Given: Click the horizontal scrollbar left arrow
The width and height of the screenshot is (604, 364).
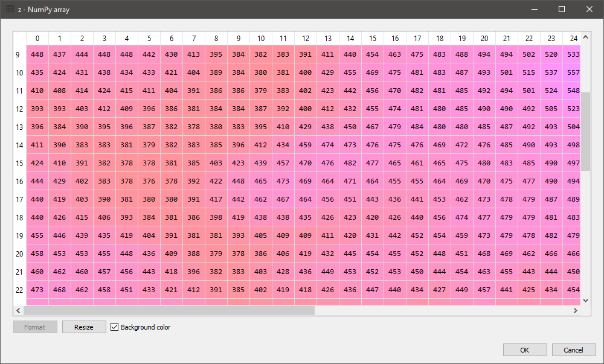Looking at the screenshot, I should [19, 310].
